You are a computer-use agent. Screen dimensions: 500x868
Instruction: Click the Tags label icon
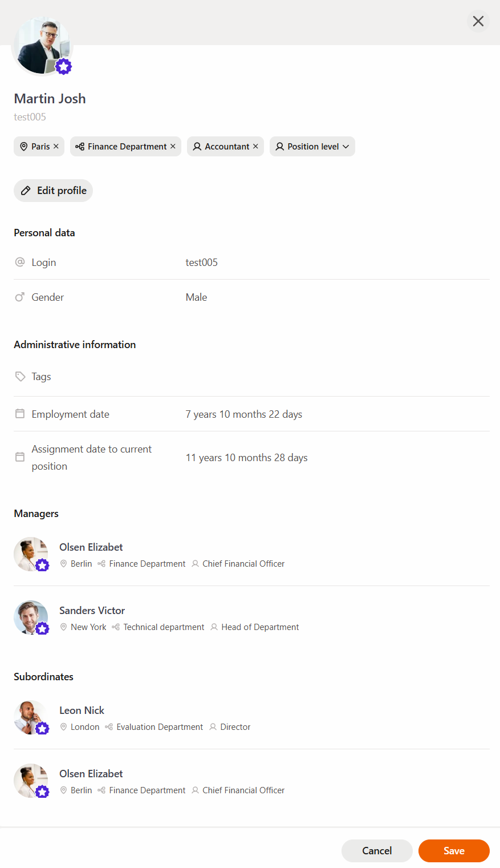pos(20,377)
